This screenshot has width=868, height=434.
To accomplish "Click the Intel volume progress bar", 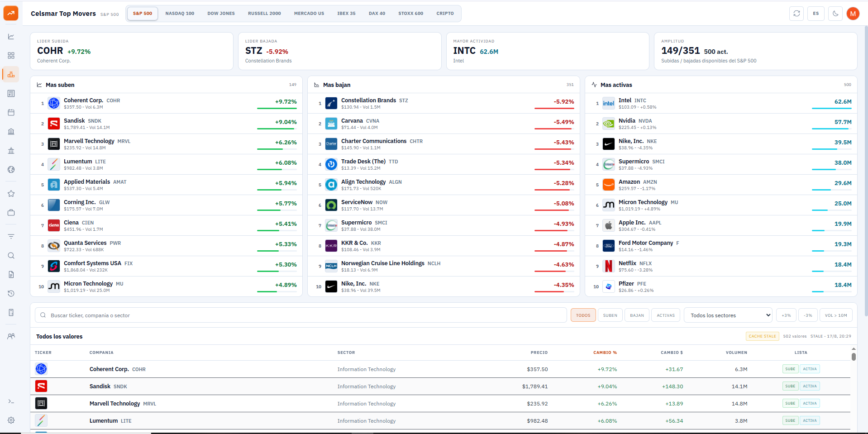I will (831, 108).
